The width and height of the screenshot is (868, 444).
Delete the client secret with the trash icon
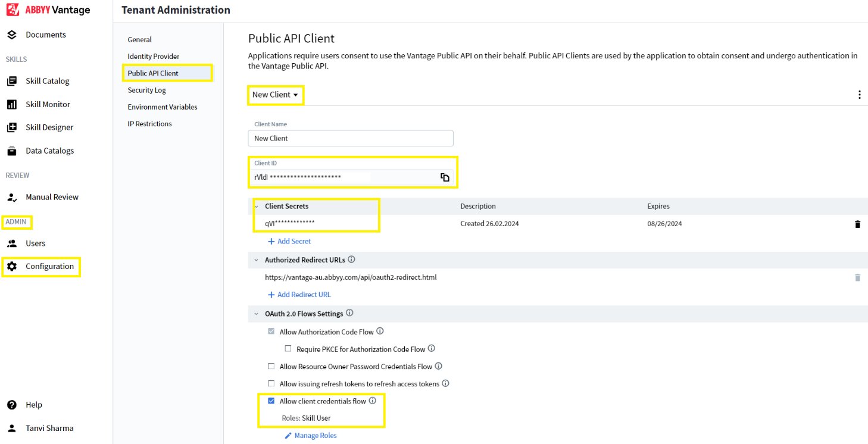point(857,224)
